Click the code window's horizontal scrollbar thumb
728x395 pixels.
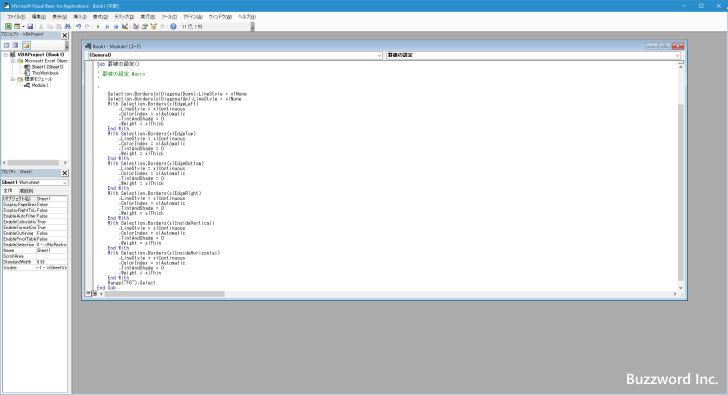coord(164,294)
